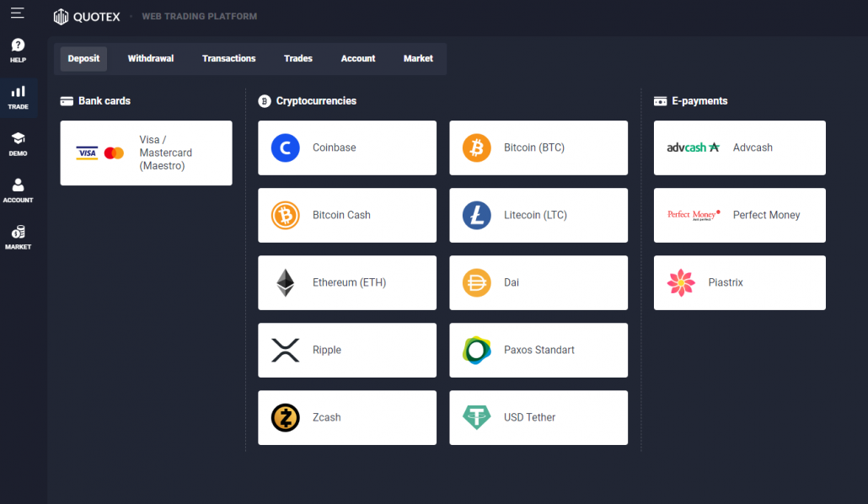Click the Bitcoin Cash coin icon
The image size is (868, 504).
285,216
